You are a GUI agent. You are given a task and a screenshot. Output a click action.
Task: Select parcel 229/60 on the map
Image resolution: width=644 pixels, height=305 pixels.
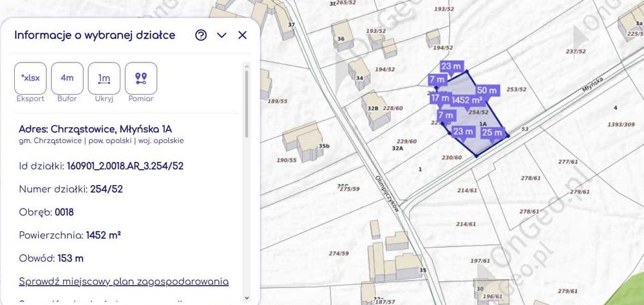pos(406,141)
